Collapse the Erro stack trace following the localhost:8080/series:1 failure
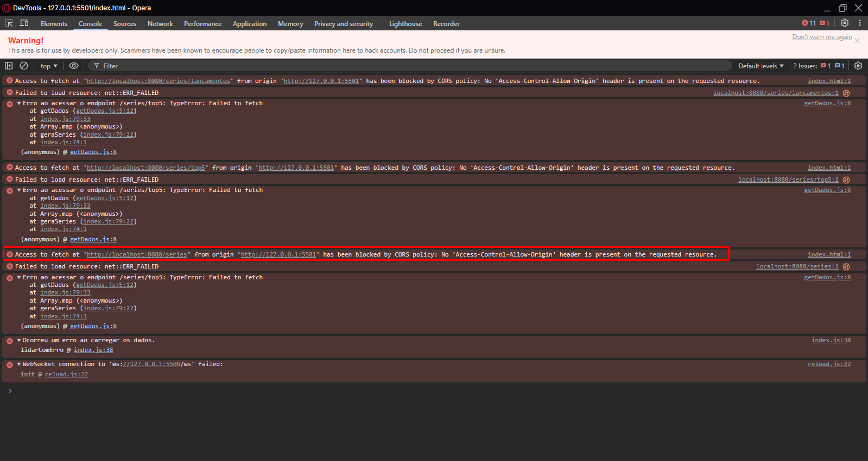Image resolution: width=868 pixels, height=461 pixels. [x=19, y=277]
